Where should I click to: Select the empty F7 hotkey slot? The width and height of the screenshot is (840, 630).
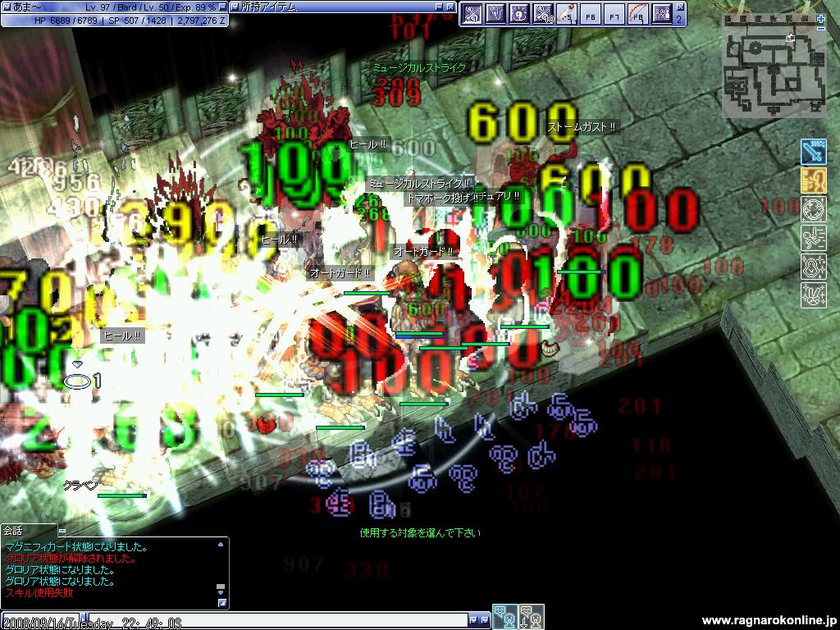click(x=614, y=15)
